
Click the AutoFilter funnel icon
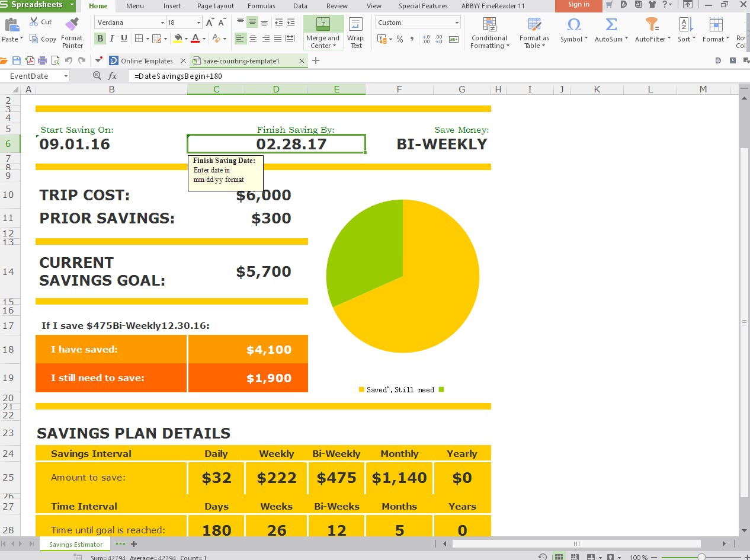tap(652, 25)
